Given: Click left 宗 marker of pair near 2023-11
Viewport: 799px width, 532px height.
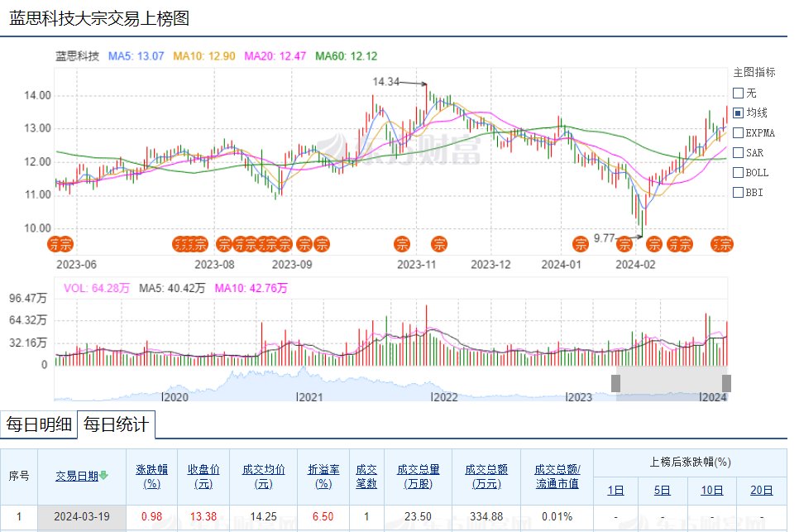Looking at the screenshot, I should click(402, 243).
